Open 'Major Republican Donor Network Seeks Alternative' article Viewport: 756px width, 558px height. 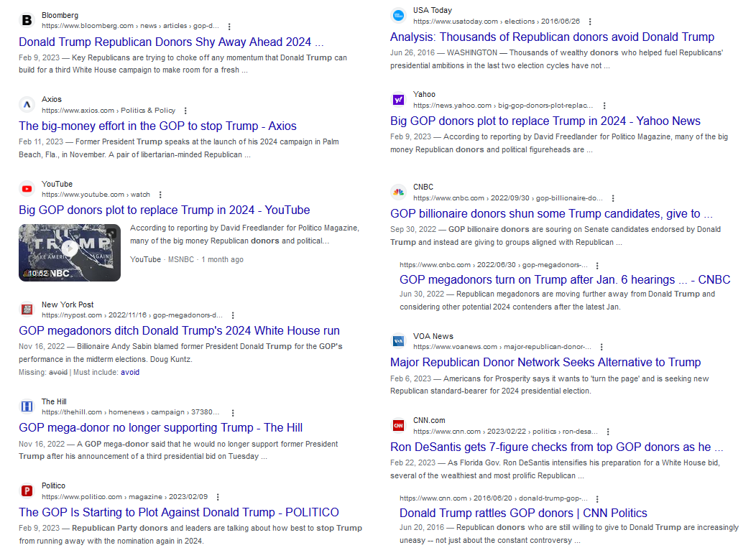[x=545, y=362]
